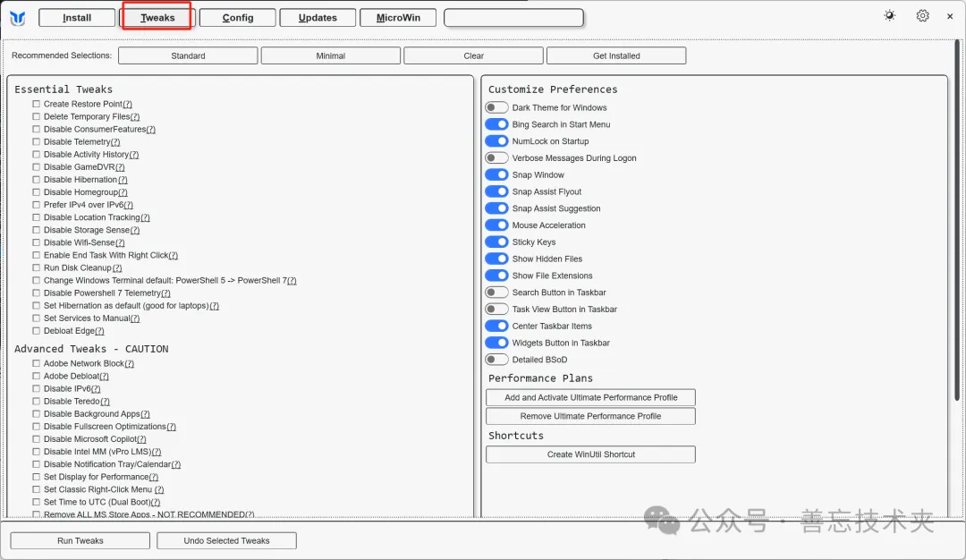Image resolution: width=966 pixels, height=560 pixels.
Task: Apply the Standard recommended selection
Action: pyautogui.click(x=188, y=55)
